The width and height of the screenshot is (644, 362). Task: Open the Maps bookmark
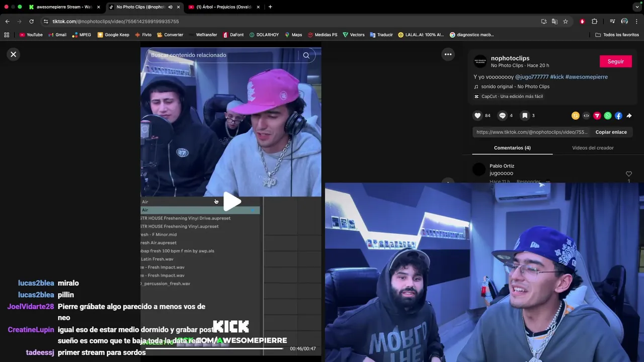[x=293, y=35]
